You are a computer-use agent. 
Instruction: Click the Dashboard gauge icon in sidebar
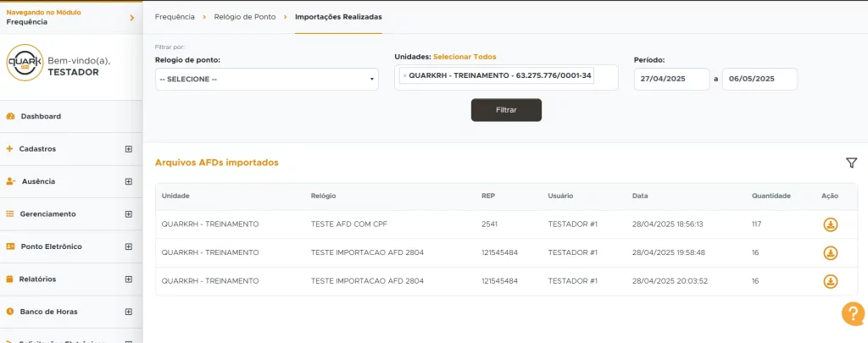pyautogui.click(x=10, y=116)
